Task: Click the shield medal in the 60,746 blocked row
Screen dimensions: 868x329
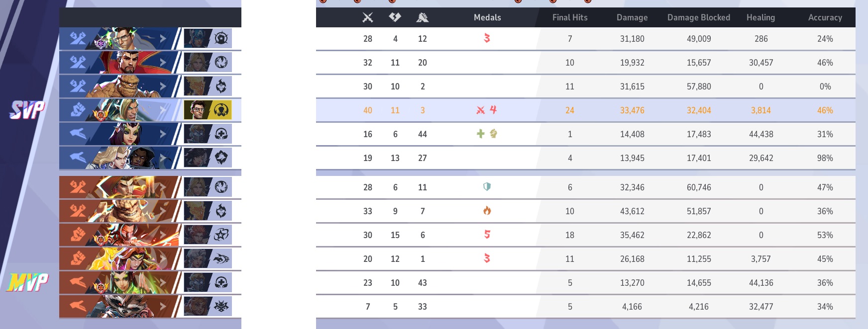Action: click(487, 187)
